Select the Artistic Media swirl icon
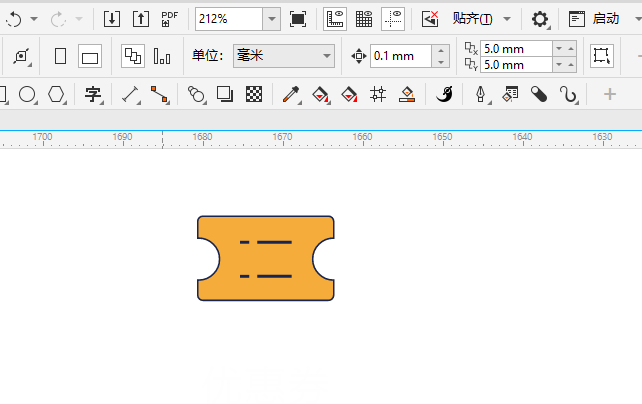Screen dimensions: 642x404 tap(444, 95)
